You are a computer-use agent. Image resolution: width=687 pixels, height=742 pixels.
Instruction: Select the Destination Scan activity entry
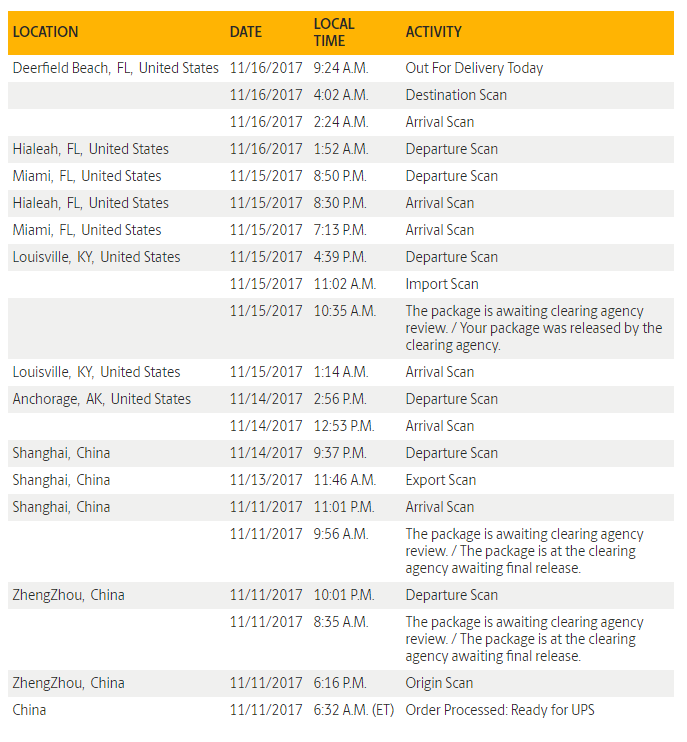456,95
